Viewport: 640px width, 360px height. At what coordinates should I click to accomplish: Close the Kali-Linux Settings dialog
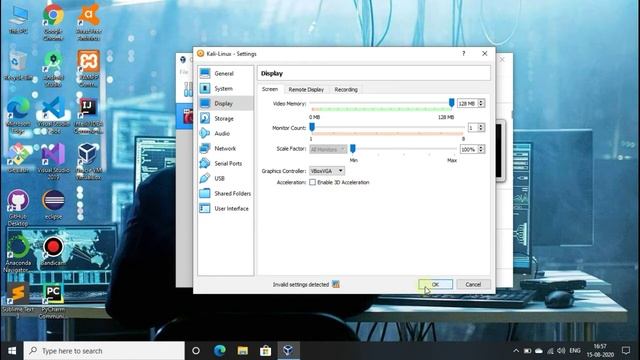pos(484,53)
